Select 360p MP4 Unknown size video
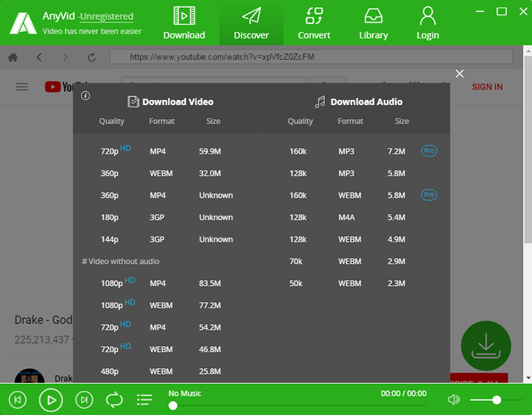The width and height of the screenshot is (532, 415). tap(167, 195)
